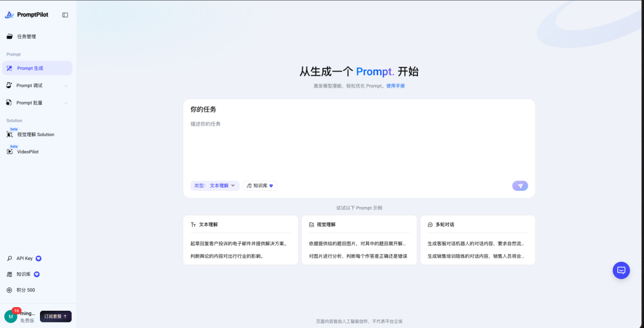Viewport: 644px width, 328px height.
Task: Click the 视觉理解 card image icon
Action: pyautogui.click(x=312, y=225)
